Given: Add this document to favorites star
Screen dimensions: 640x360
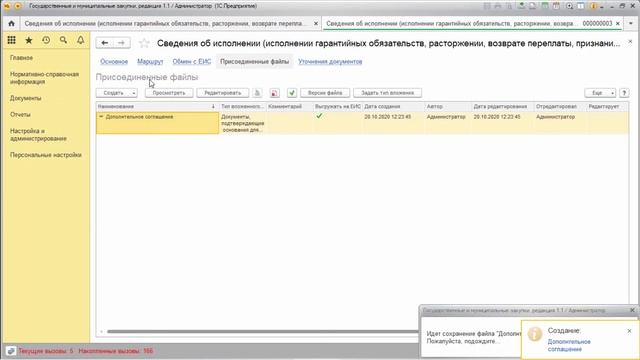Looking at the screenshot, I should coord(144,43).
